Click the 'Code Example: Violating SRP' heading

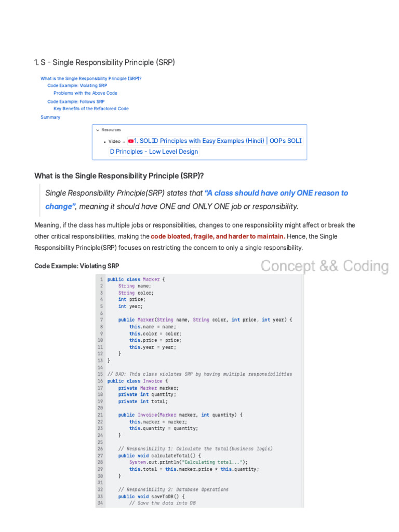point(77,266)
